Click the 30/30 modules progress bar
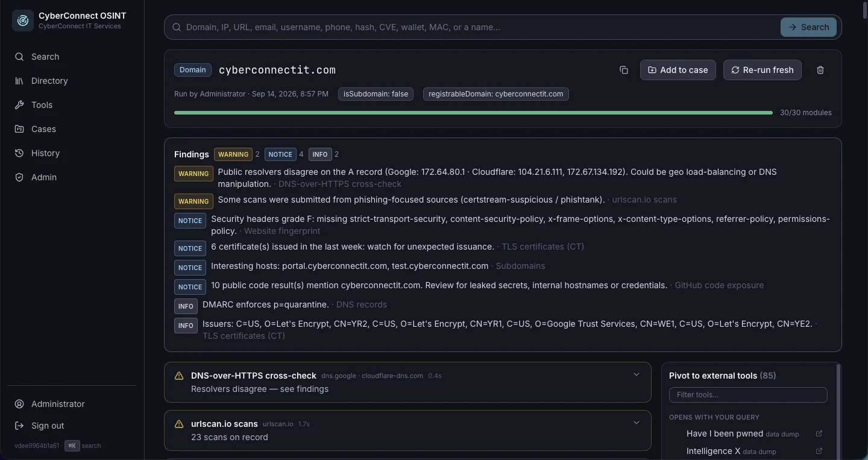Screen dimensions: 868x460 473,113
